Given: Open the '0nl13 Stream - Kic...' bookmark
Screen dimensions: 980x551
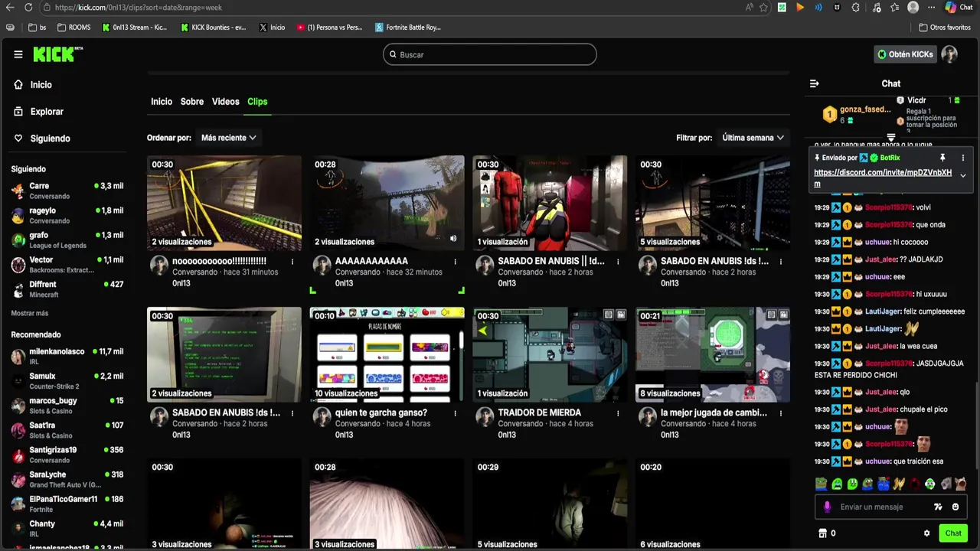Looking at the screenshot, I should [135, 28].
